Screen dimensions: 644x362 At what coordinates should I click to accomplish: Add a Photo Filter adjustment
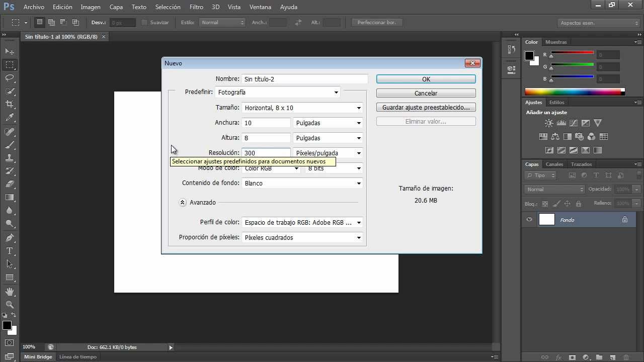pos(580,136)
